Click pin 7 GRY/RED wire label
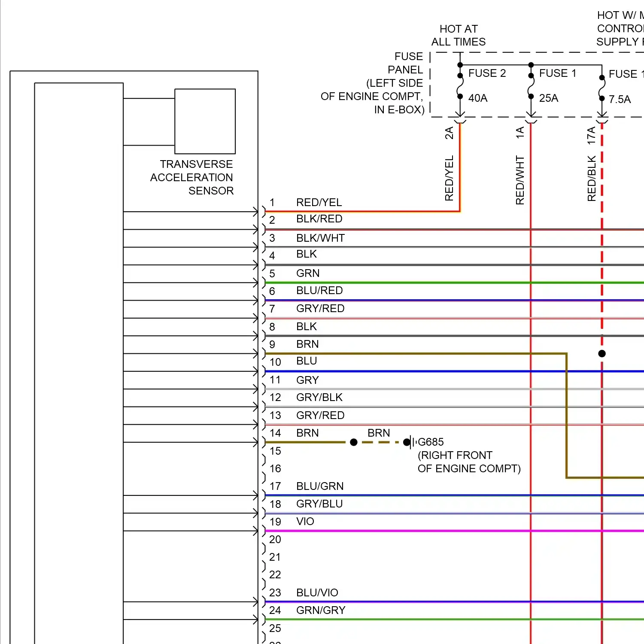Screen dimensions: 644x644 point(320,309)
